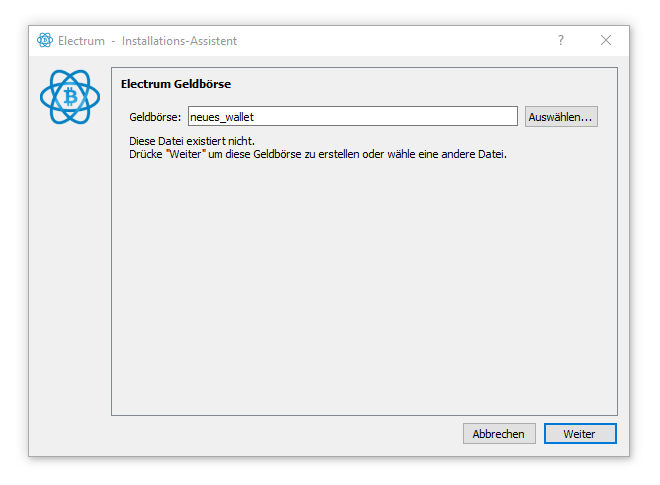Focus the Geldbörse wallet name field
Screen dimensions: 660x485
tap(353, 116)
